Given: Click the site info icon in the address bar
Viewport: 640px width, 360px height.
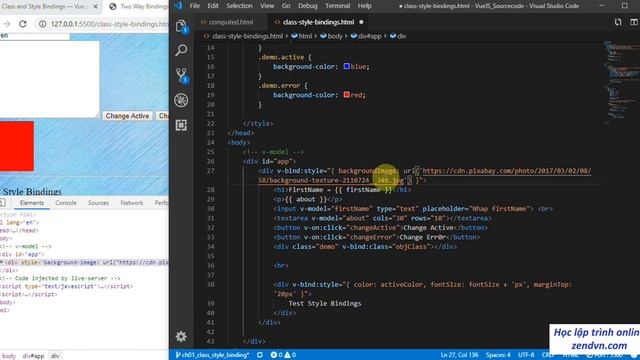Looking at the screenshot, I should [42, 24].
